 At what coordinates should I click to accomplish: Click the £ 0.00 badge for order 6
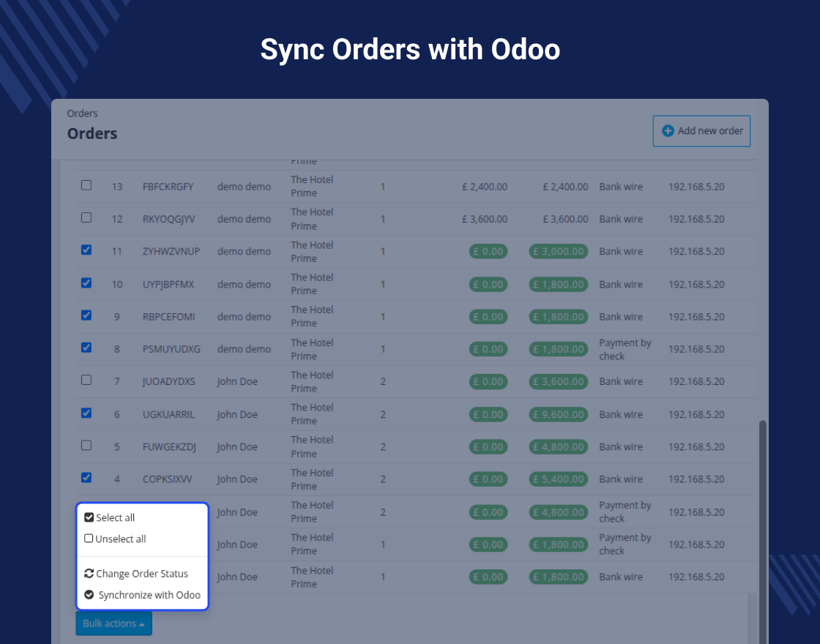tap(488, 414)
